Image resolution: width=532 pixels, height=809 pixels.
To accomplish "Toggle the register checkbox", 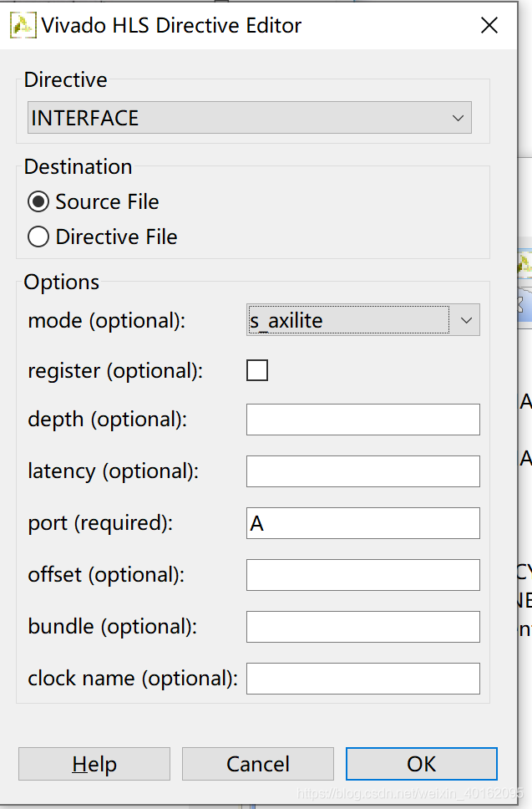I will point(257,370).
